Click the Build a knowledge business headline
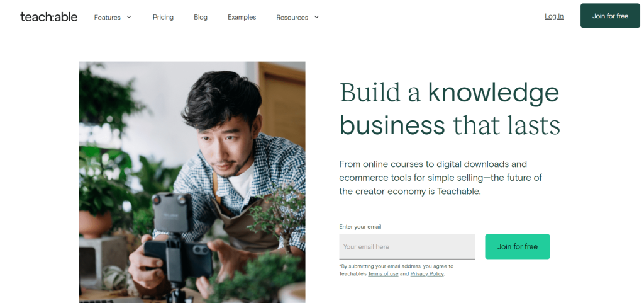Viewport: 644px width, 303px height. 450,109
